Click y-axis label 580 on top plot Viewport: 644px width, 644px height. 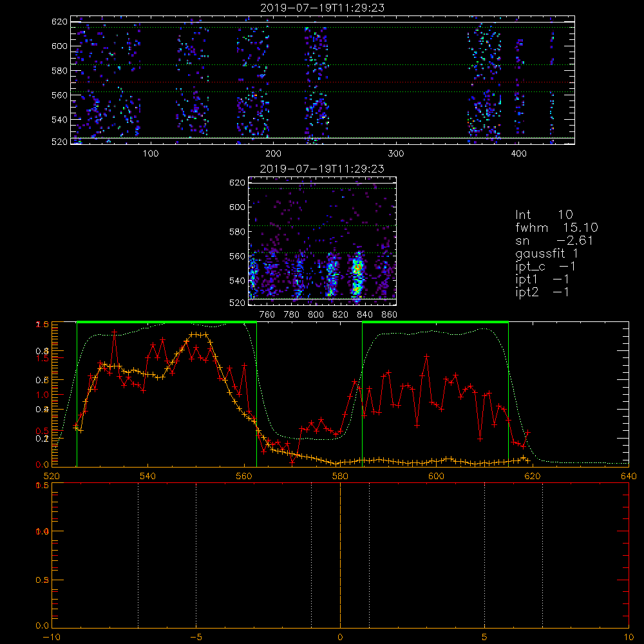coord(59,71)
